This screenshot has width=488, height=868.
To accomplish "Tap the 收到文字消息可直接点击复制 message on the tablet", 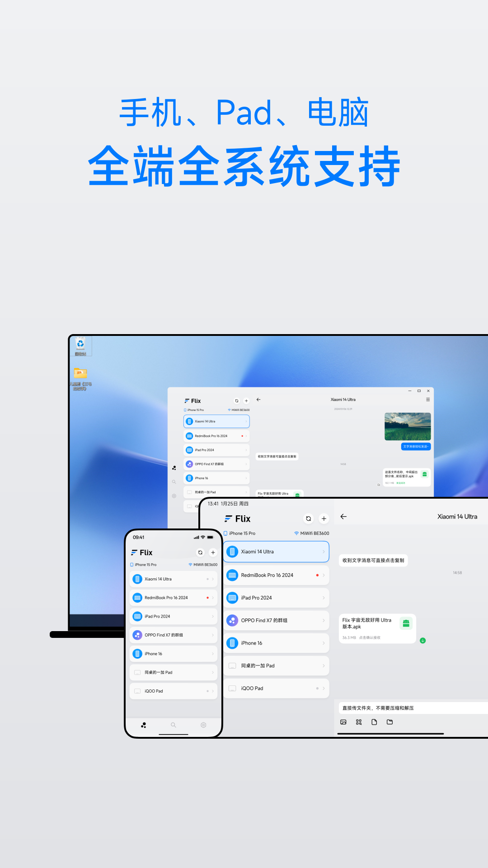I will point(373,560).
